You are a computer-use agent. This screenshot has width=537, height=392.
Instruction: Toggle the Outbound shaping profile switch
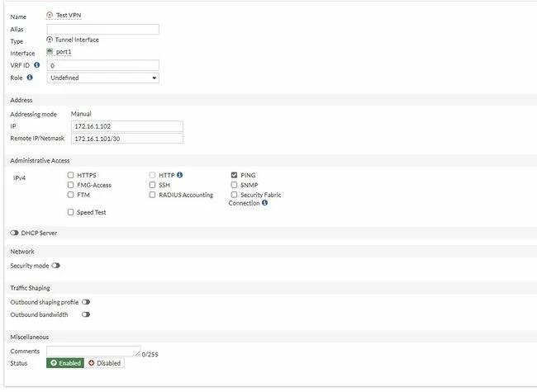click(x=86, y=302)
